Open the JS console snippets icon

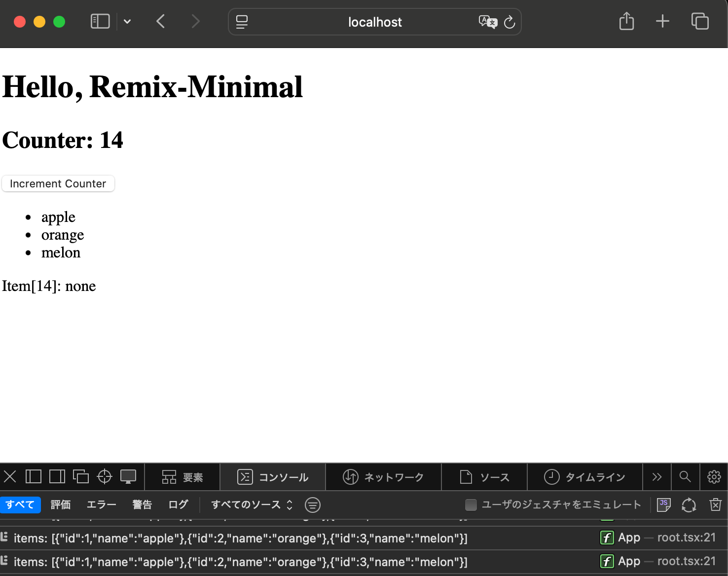point(664,504)
